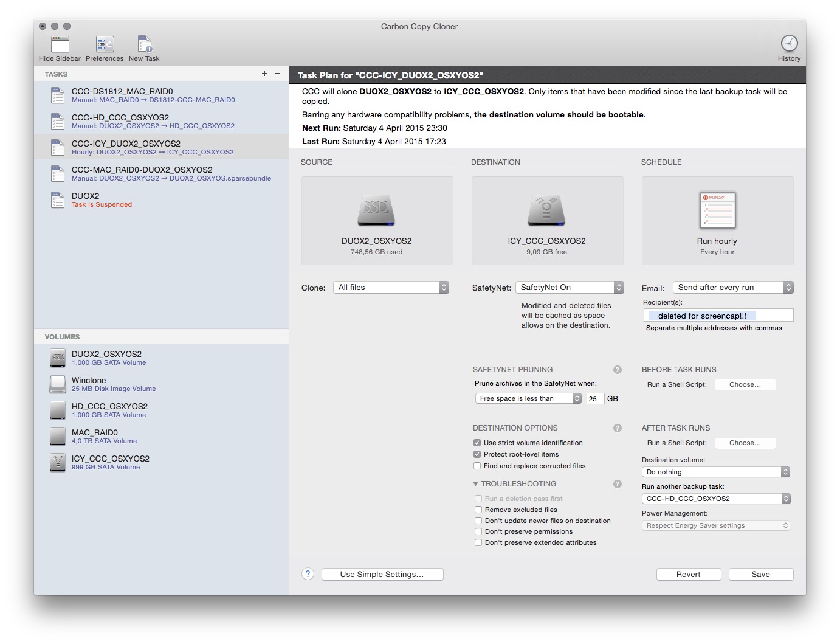Click the 9,09 GB free destination text

pos(546,252)
